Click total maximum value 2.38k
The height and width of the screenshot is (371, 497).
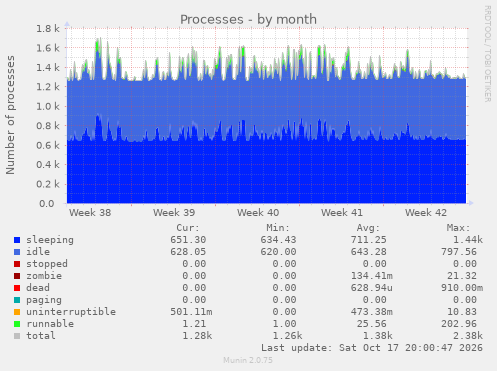468,336
